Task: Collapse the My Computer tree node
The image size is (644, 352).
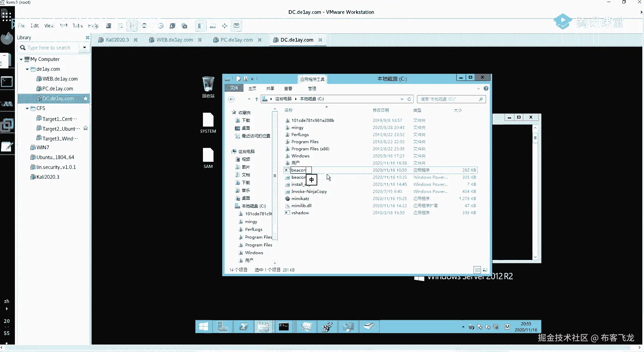Action: click(21, 59)
